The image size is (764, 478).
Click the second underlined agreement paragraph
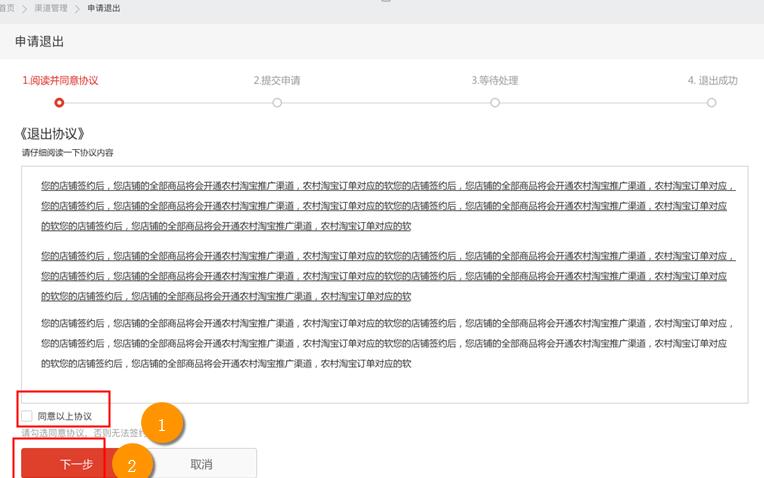(x=388, y=276)
